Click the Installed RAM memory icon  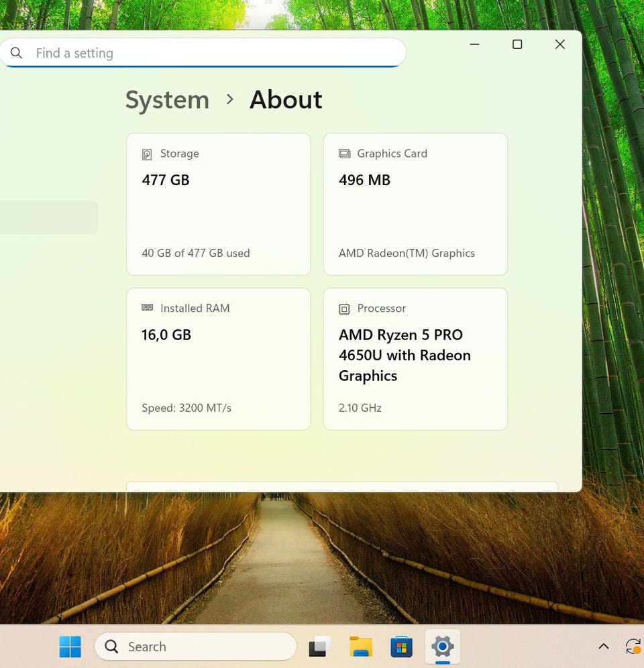tap(147, 308)
